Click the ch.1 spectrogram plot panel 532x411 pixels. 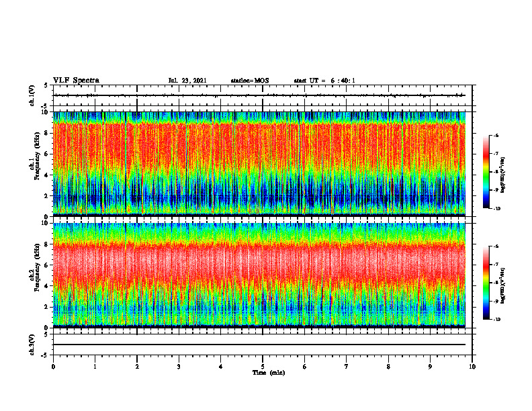pyautogui.click(x=259, y=164)
